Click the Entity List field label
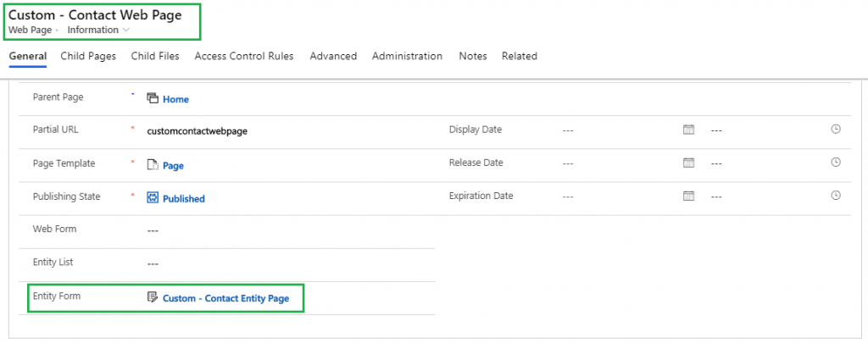Viewport: 868px width, 343px height. [53, 262]
